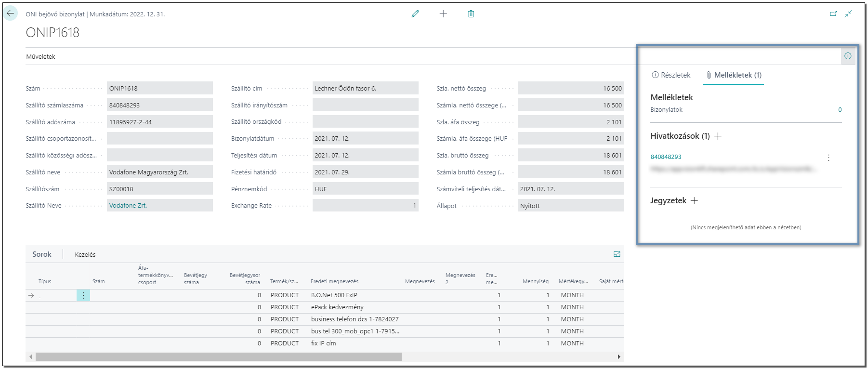This screenshot has width=868, height=369.
Task: Switch to the Részletek tab
Action: tap(671, 75)
